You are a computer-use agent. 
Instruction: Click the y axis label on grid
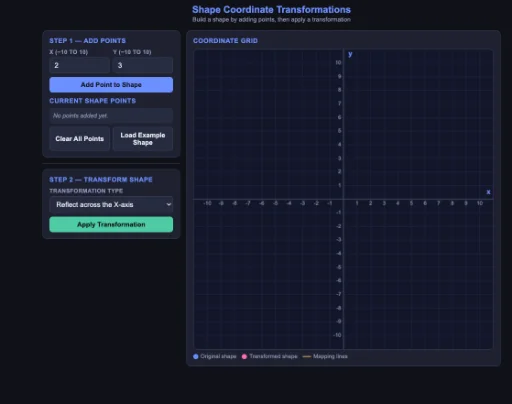[350, 54]
